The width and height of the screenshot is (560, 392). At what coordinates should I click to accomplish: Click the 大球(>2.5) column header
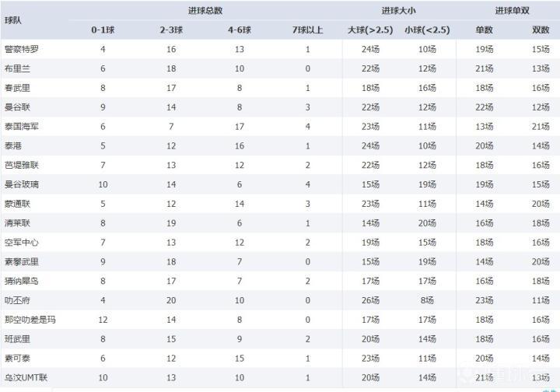coord(369,30)
